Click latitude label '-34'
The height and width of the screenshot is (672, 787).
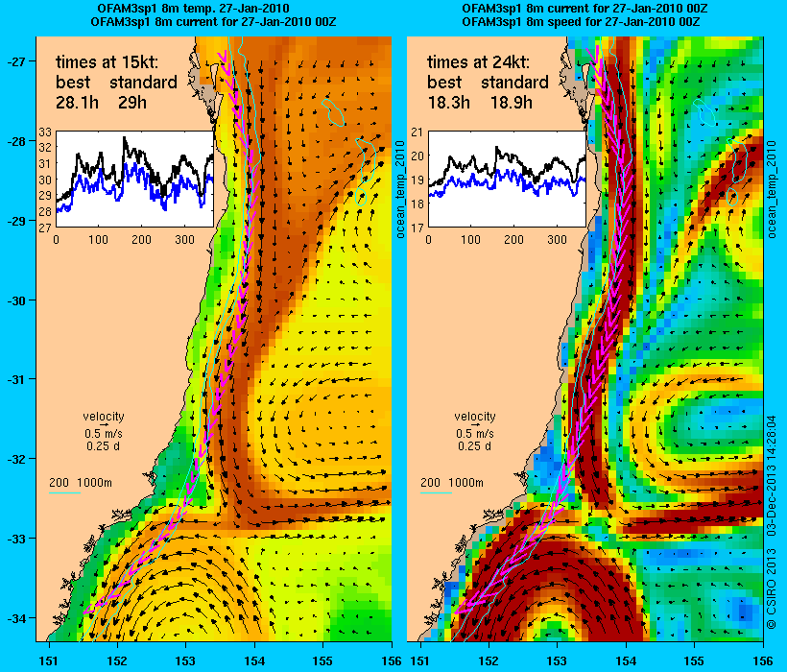pos(15,618)
